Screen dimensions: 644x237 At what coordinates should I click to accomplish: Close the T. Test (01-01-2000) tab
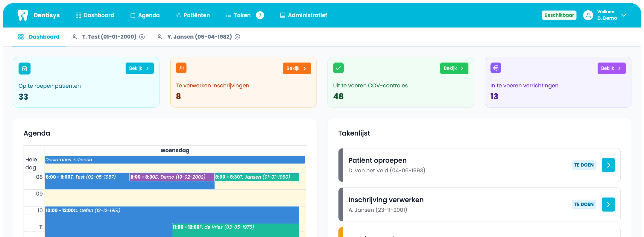pos(142,37)
